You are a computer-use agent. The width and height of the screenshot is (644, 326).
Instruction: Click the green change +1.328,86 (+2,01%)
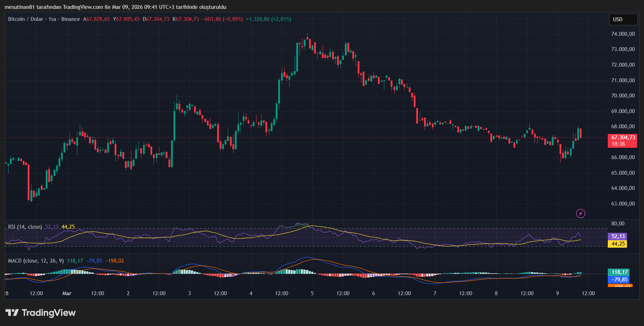pyautogui.click(x=269, y=19)
